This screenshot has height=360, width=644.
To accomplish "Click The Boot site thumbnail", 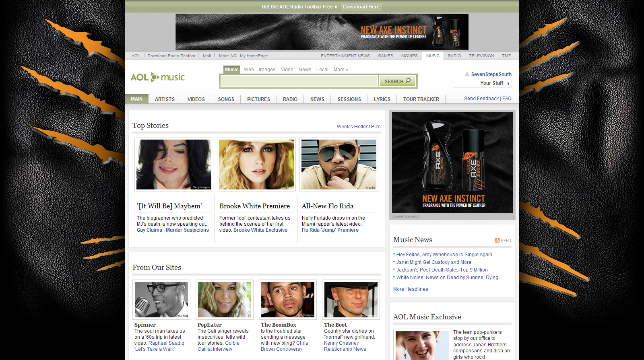I will [x=351, y=300].
